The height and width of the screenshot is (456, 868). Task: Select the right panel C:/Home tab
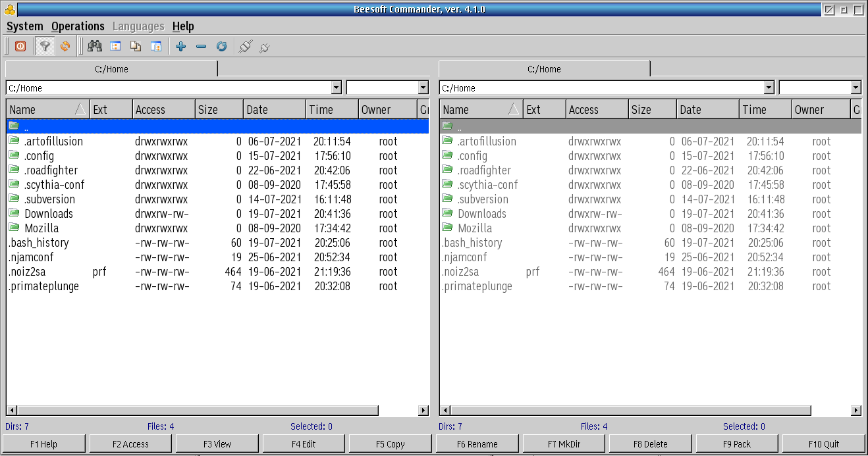[545, 69]
